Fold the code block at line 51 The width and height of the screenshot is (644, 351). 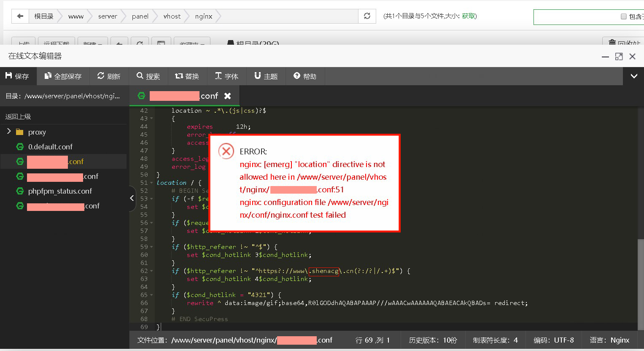151,183
